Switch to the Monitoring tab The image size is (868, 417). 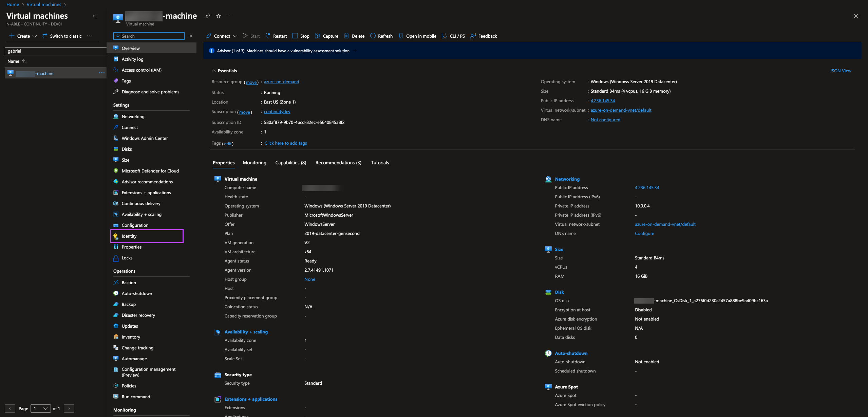pyautogui.click(x=254, y=163)
